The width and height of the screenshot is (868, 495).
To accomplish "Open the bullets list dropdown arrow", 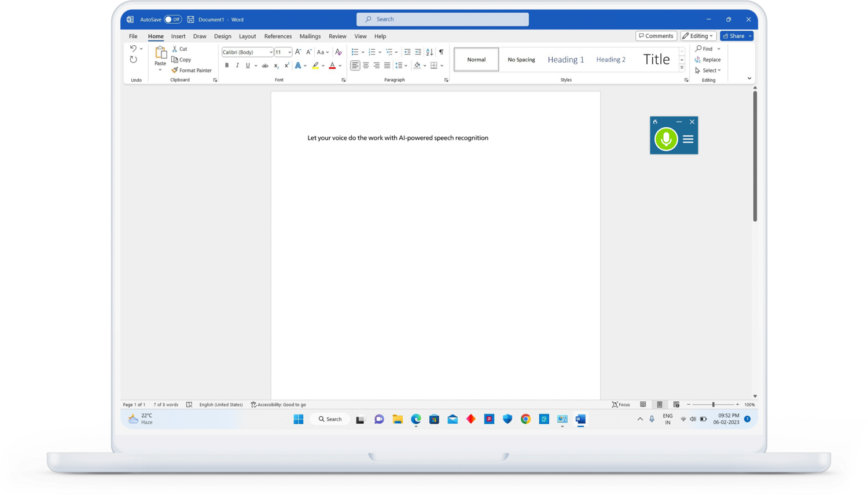I will point(363,52).
